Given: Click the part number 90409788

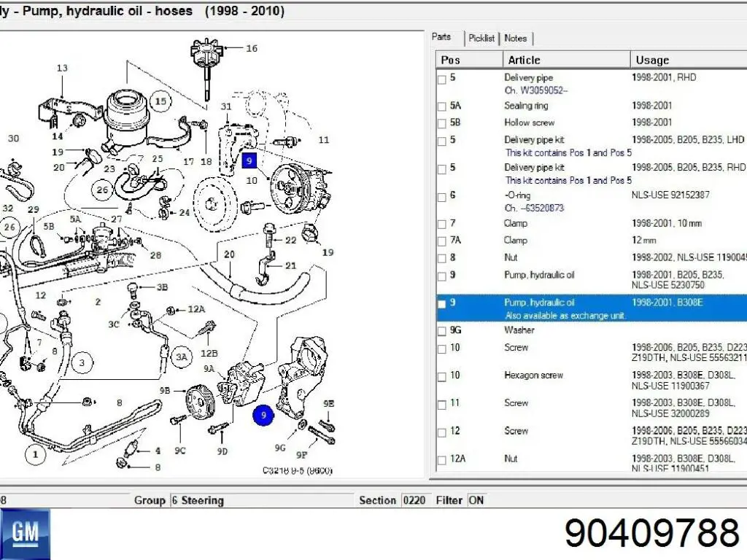Looking at the screenshot, I should click(651, 533).
